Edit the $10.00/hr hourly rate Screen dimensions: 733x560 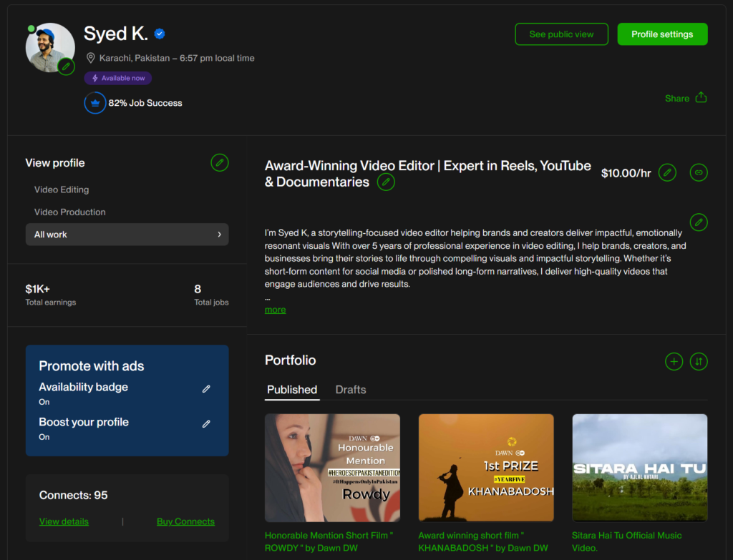pos(667,172)
